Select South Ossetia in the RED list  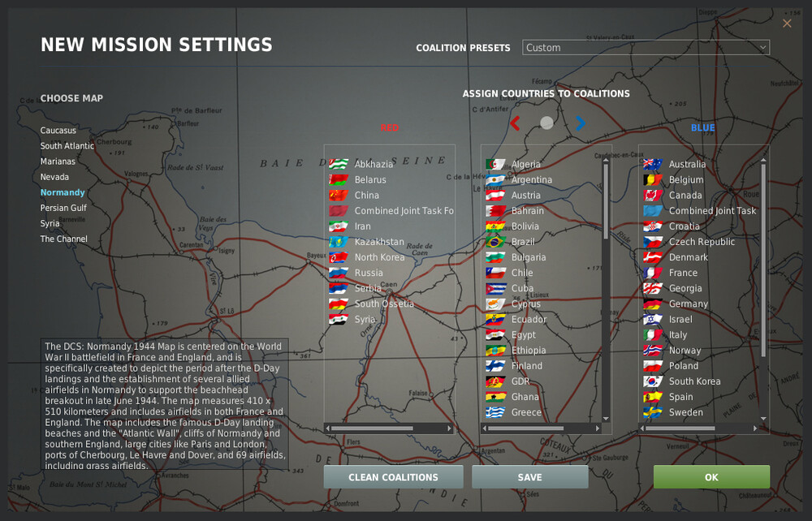coord(384,304)
